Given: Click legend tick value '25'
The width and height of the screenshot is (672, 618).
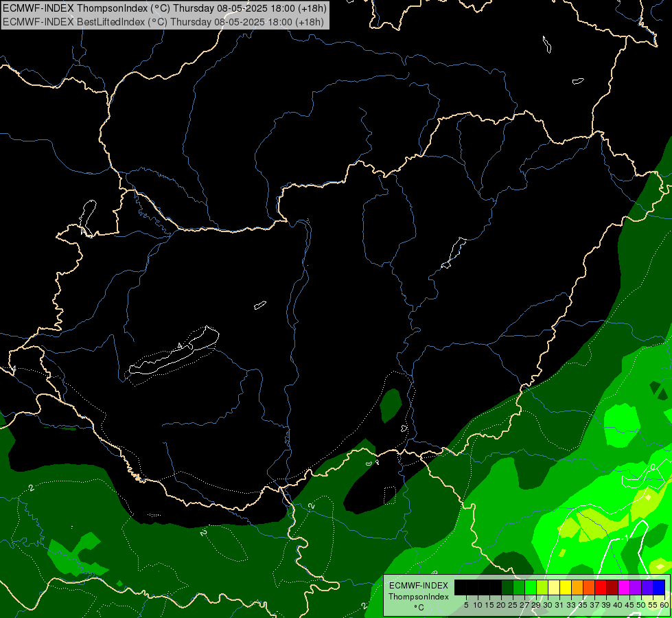Looking at the screenshot, I should 513,605.
